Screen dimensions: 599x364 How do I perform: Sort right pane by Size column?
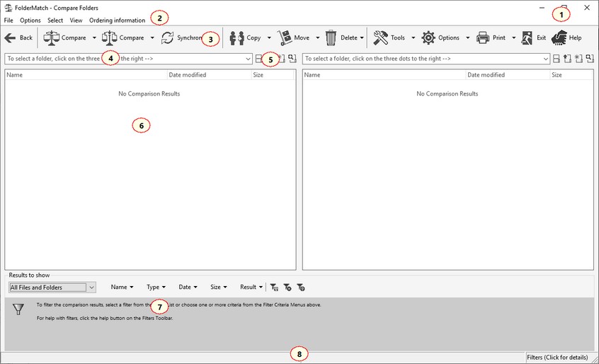(x=571, y=75)
